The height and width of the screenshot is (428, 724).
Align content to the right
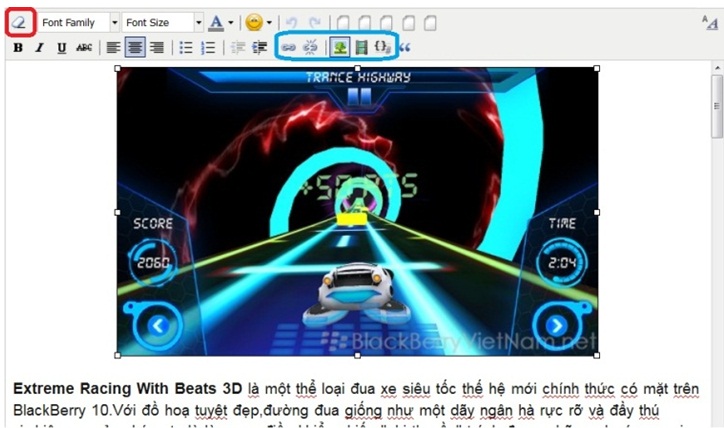pos(157,48)
